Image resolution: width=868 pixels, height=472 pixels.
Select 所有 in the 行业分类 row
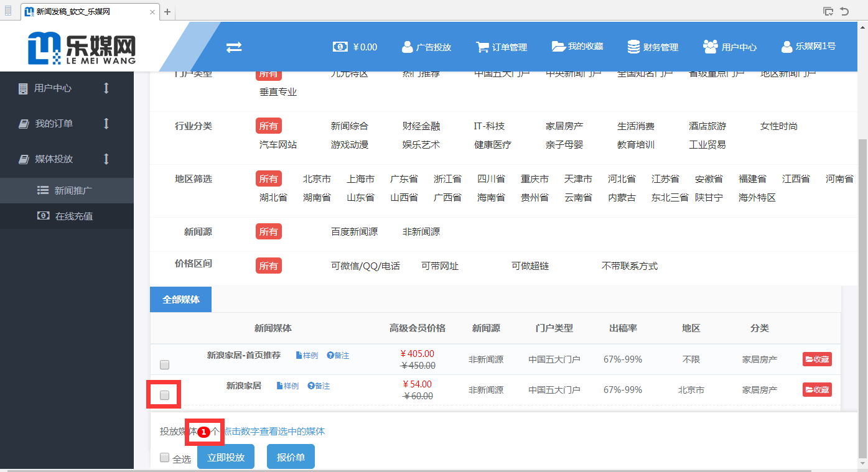click(269, 126)
